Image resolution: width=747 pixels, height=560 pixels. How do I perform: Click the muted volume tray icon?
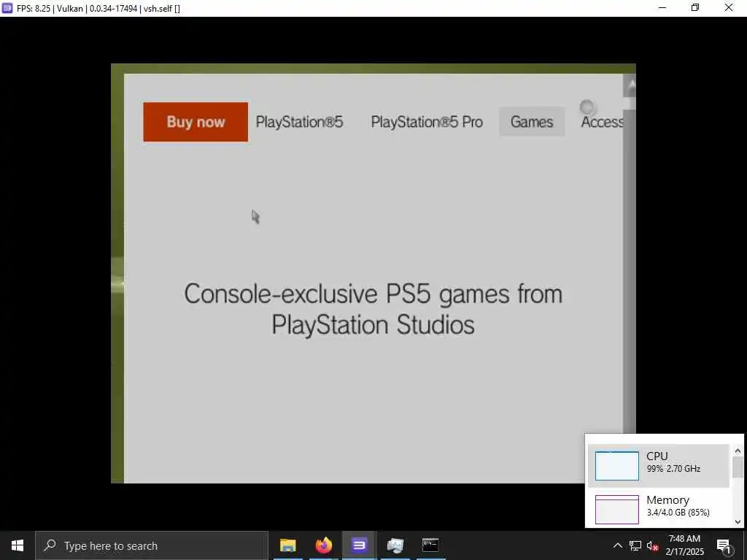click(653, 545)
